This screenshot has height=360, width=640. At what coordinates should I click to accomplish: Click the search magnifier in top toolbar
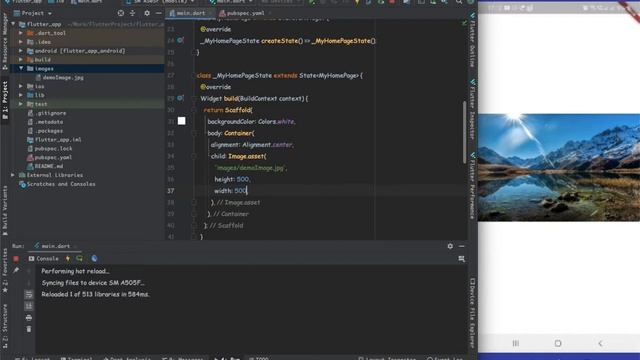click(x=459, y=2)
